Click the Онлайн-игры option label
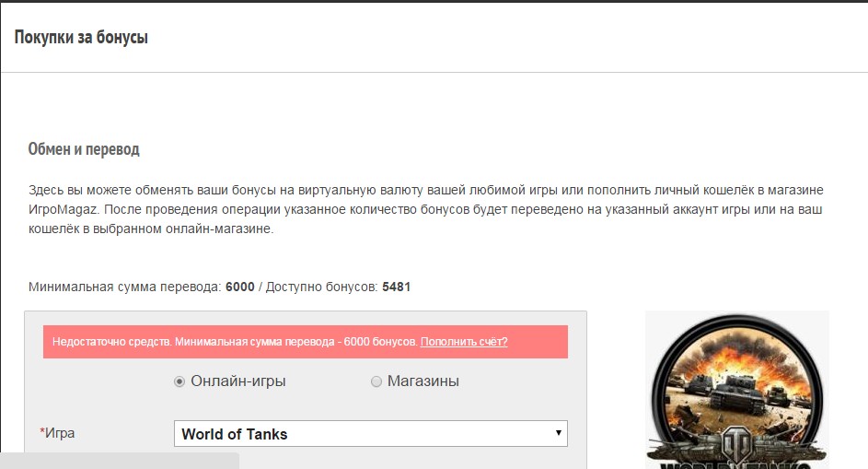Screen dimensions: 868x469 pyautogui.click(x=238, y=381)
